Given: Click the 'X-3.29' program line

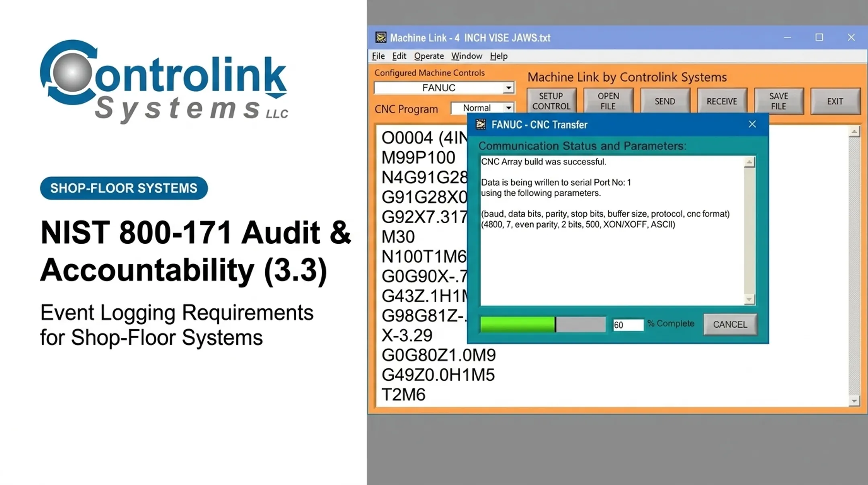Looking at the screenshot, I should [x=407, y=335].
